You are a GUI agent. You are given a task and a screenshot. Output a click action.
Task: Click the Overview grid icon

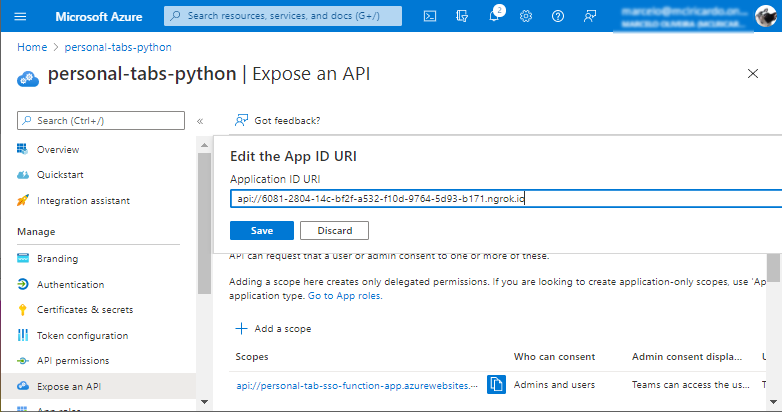click(22, 149)
